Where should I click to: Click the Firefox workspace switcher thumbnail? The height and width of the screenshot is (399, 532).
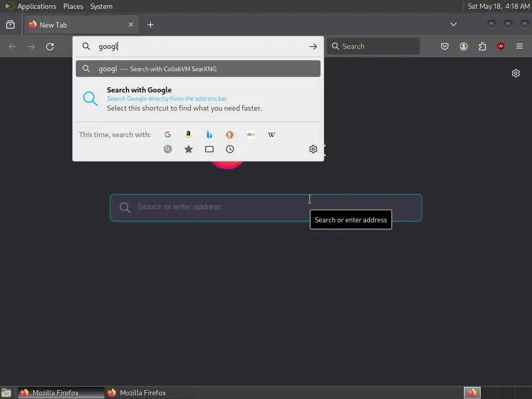pos(472,393)
